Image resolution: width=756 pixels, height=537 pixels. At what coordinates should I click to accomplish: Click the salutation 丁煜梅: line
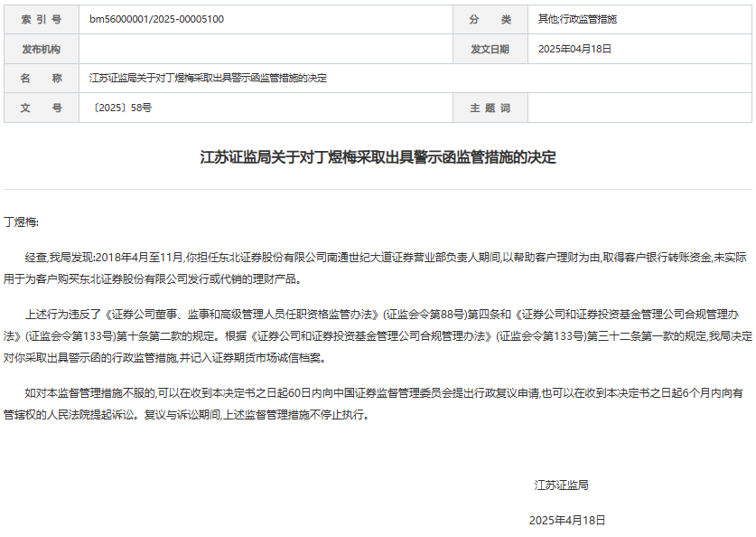coord(22,221)
